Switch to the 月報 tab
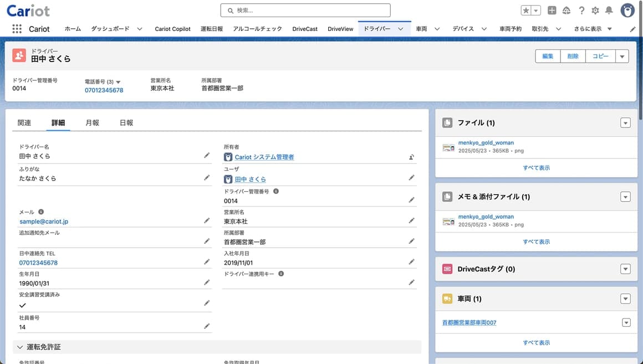The height and width of the screenshot is (364, 643). click(92, 122)
